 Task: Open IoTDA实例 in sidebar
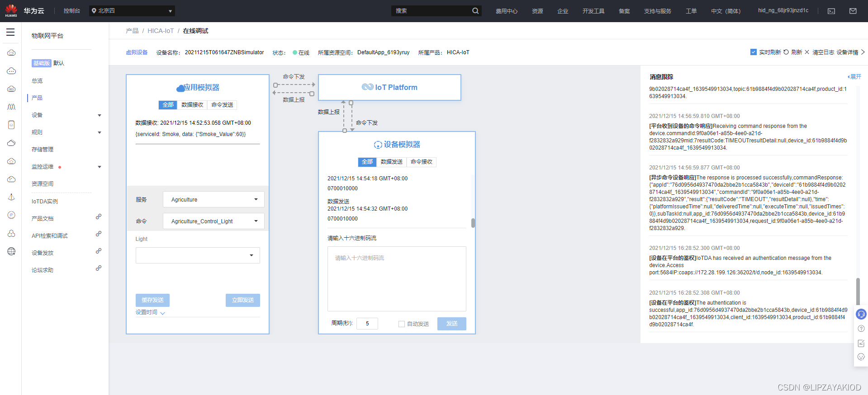pos(45,202)
